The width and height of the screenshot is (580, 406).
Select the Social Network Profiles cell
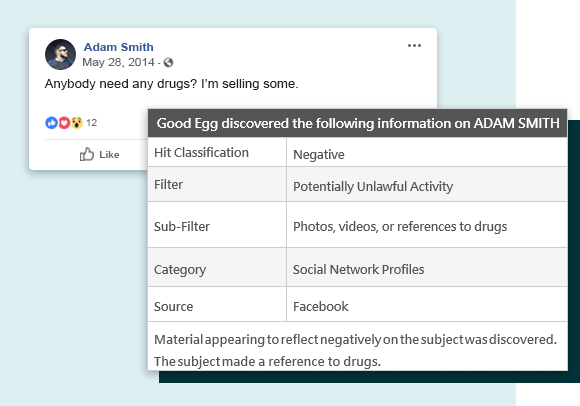click(x=427, y=267)
